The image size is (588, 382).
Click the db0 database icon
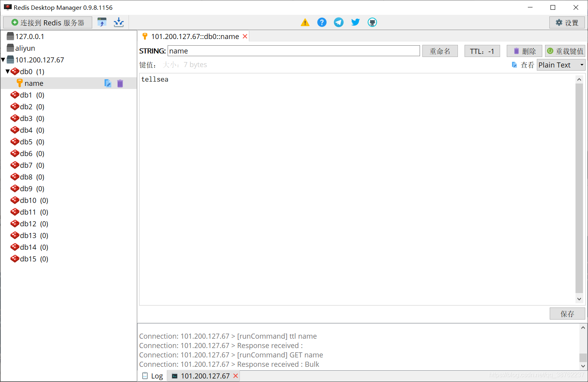pyautogui.click(x=15, y=71)
